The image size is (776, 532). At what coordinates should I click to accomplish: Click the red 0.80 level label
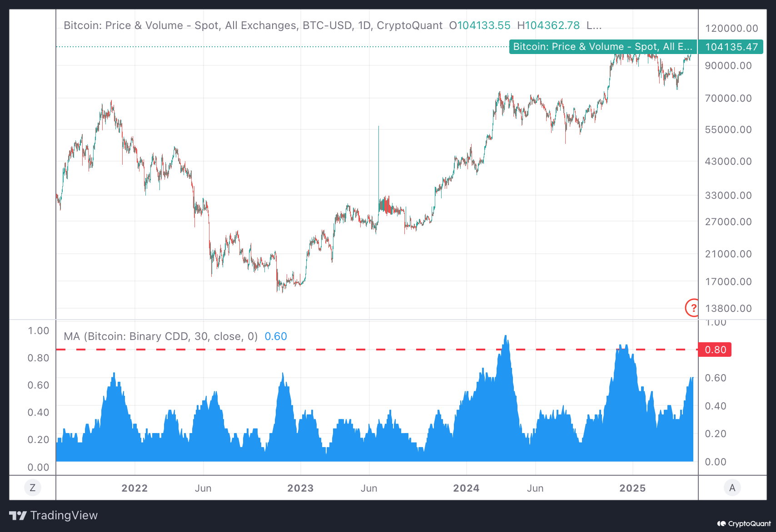[715, 350]
